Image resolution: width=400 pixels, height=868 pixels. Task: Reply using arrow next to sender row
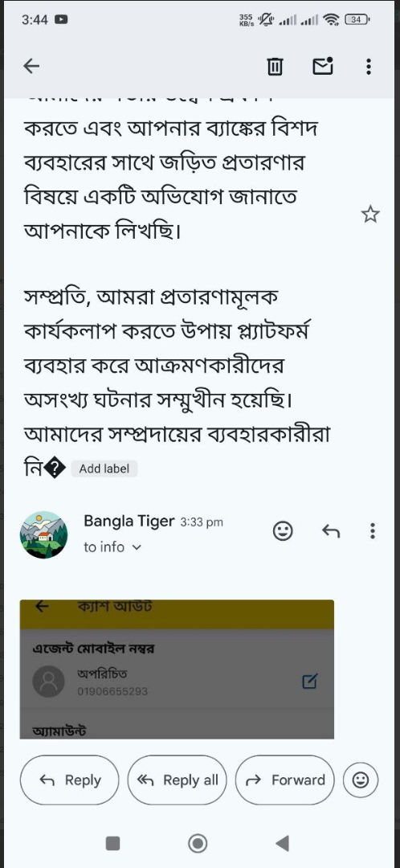coord(331,531)
